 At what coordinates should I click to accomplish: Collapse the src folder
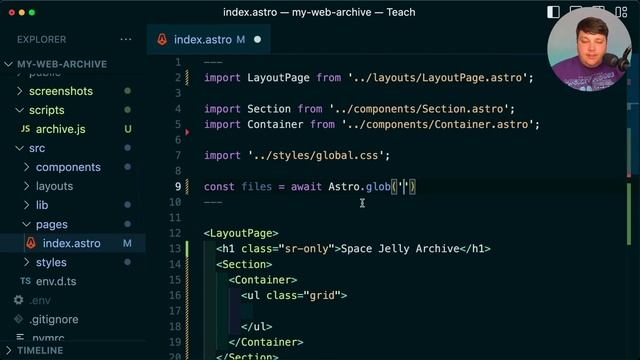click(x=37, y=148)
